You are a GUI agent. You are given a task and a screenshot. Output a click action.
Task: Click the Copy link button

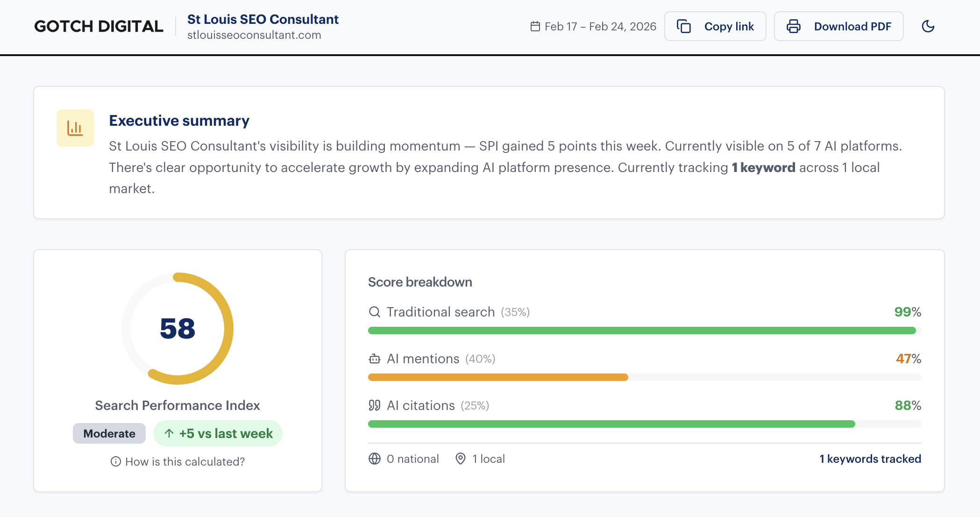coord(715,26)
